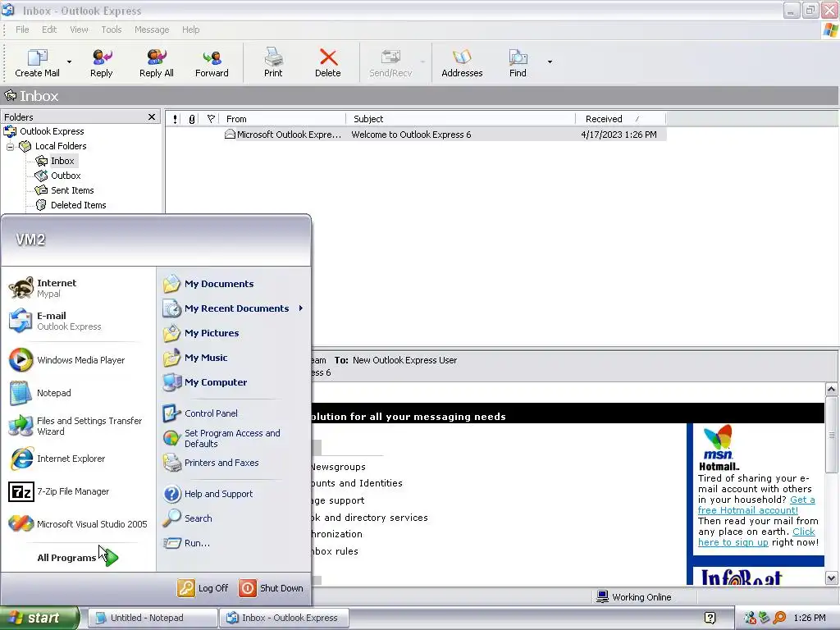840x630 pixels.
Task: Open the Edit menu
Action: (49, 30)
